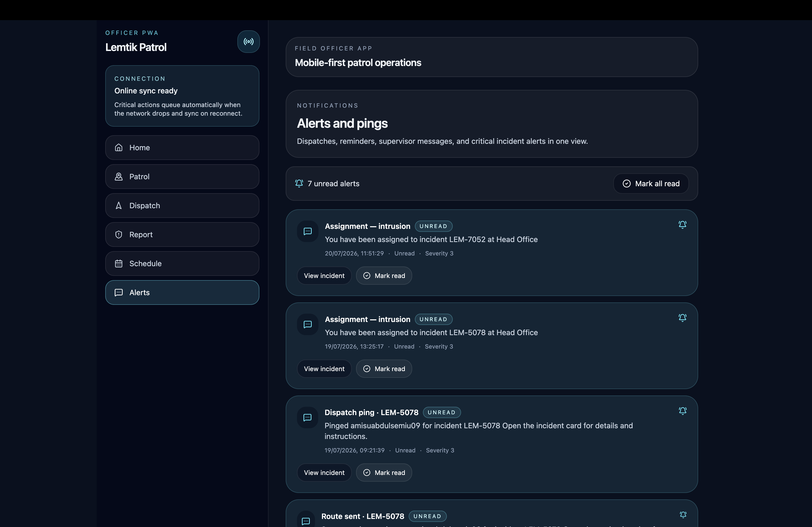This screenshot has height=527, width=812.
Task: Click the bell icon on Route sent alert
Action: point(683,515)
